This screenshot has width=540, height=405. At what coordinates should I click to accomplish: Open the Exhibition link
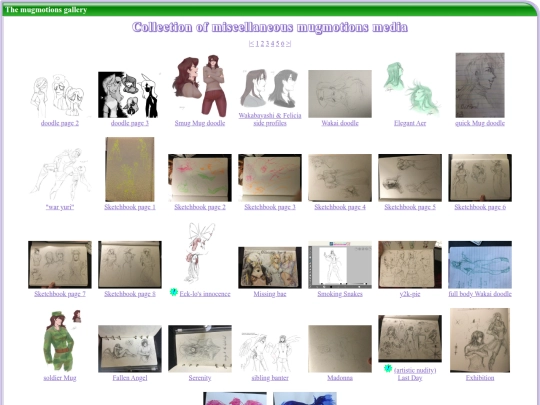point(480,378)
